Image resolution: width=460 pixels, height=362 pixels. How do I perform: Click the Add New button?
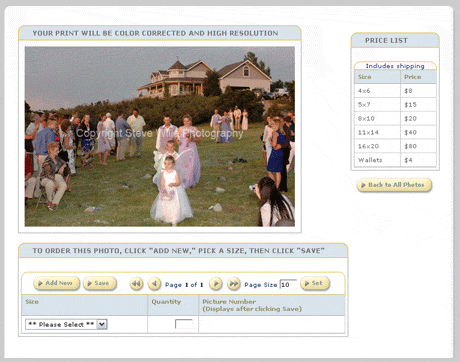(57, 283)
